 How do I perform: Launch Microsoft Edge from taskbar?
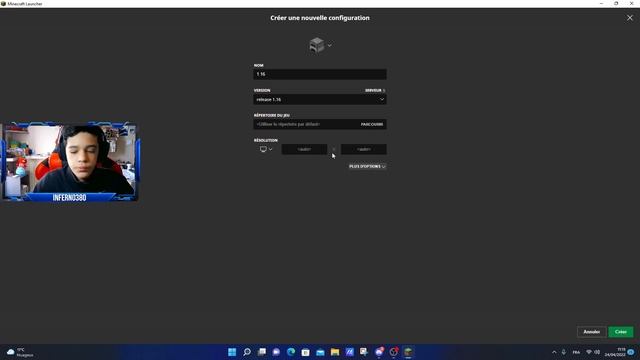click(291, 352)
